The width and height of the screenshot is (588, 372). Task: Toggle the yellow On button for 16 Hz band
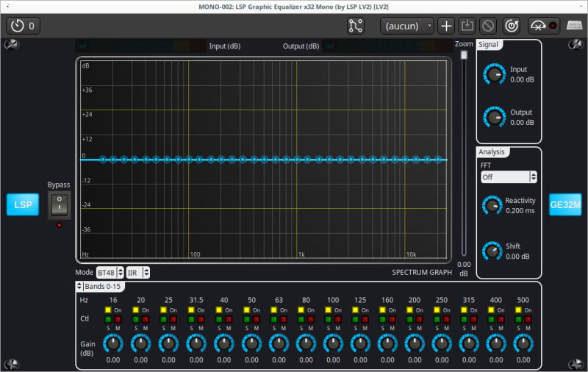[108, 310]
